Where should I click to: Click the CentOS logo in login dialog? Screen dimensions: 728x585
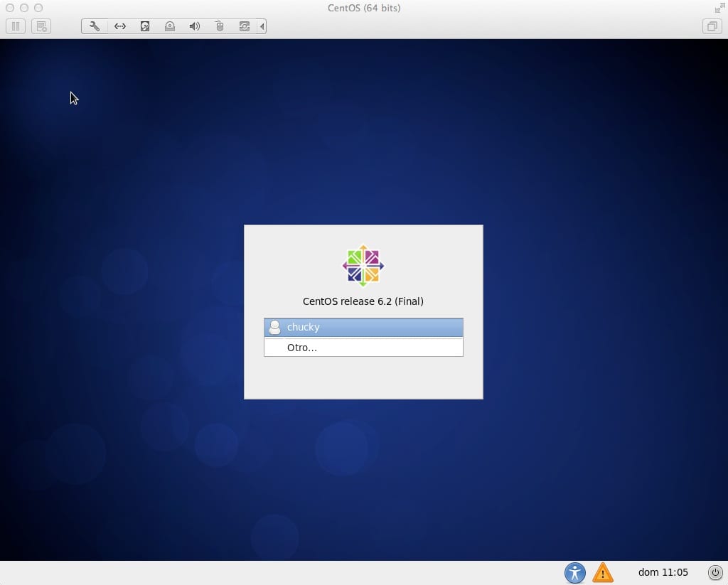click(x=363, y=266)
